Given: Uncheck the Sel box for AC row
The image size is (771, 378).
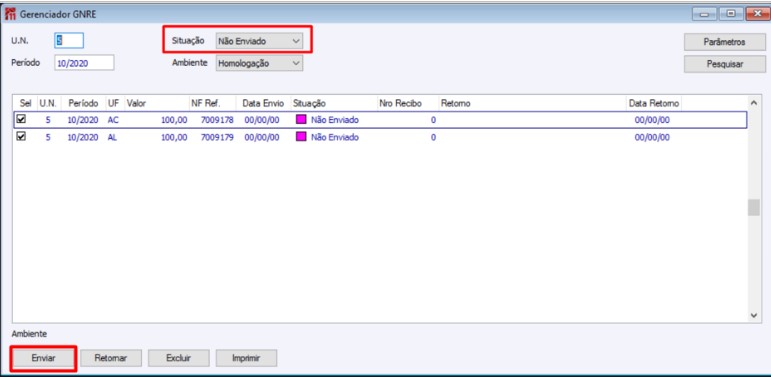Looking at the screenshot, I should [21, 119].
